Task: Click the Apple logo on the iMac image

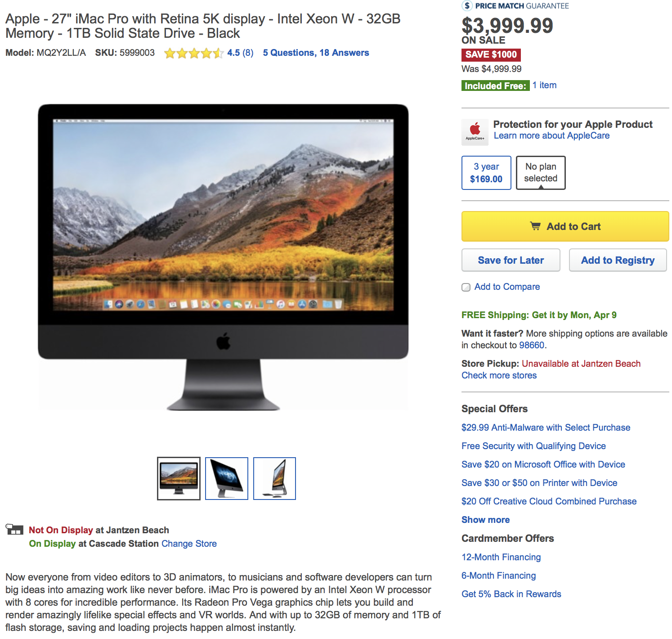Action: pos(223,341)
